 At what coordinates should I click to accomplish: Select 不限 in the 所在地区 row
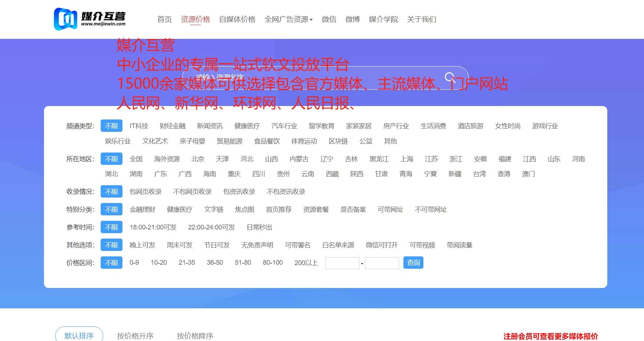(112, 159)
